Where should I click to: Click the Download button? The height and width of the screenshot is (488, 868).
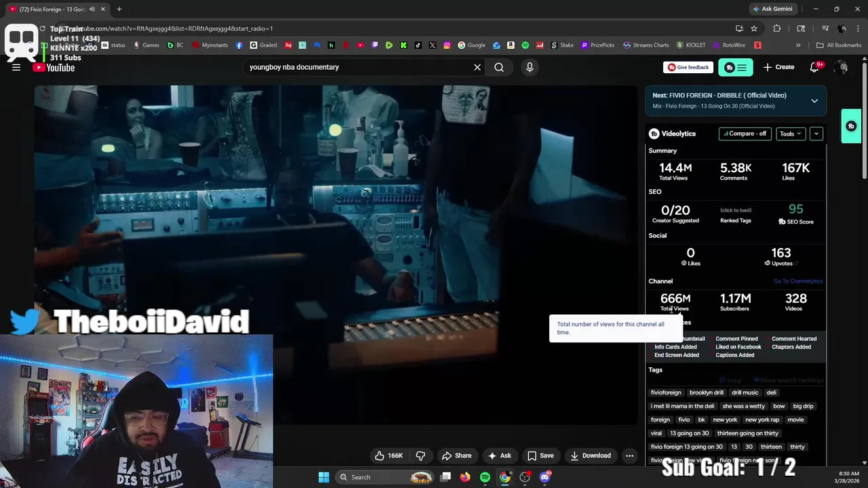590,455
